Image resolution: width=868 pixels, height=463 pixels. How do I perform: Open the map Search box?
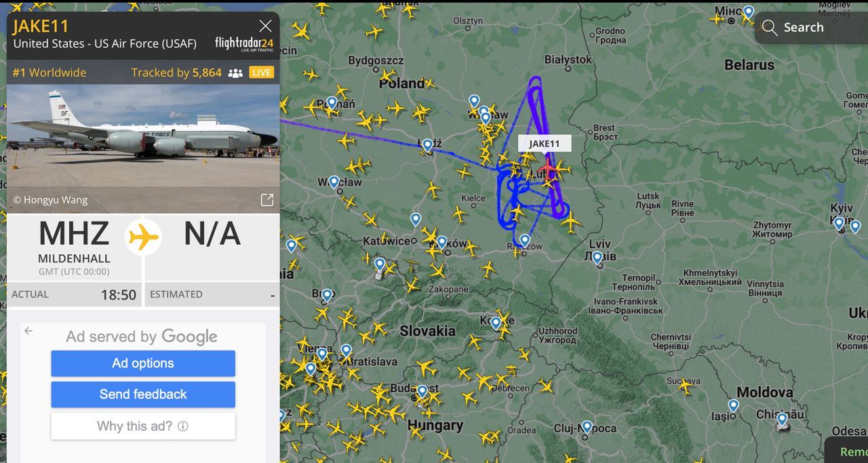(x=811, y=28)
